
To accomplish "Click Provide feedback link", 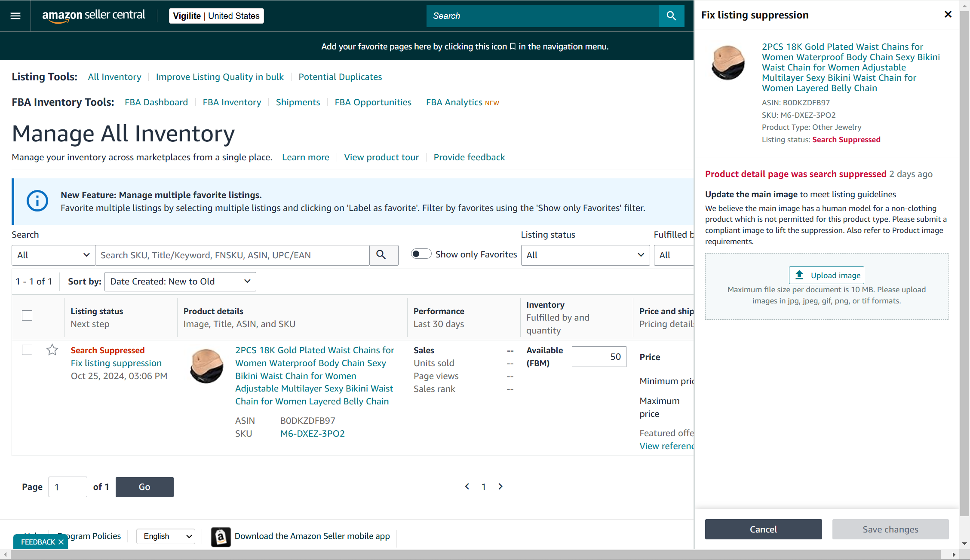I will (469, 157).
